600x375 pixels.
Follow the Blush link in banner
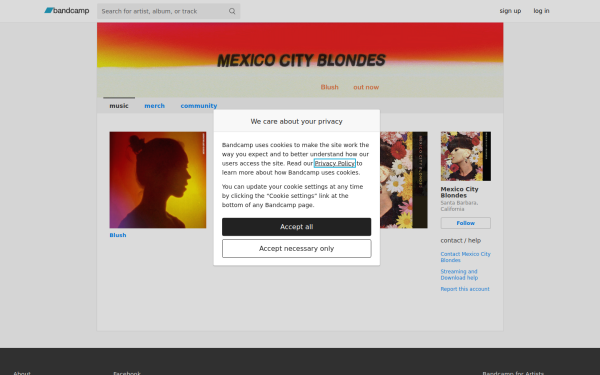point(329,87)
